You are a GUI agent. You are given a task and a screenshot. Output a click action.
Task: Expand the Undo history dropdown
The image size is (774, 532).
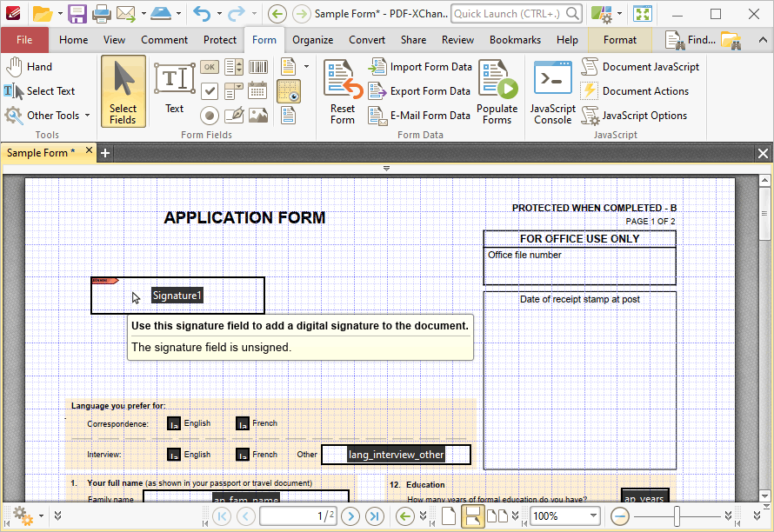click(219, 14)
